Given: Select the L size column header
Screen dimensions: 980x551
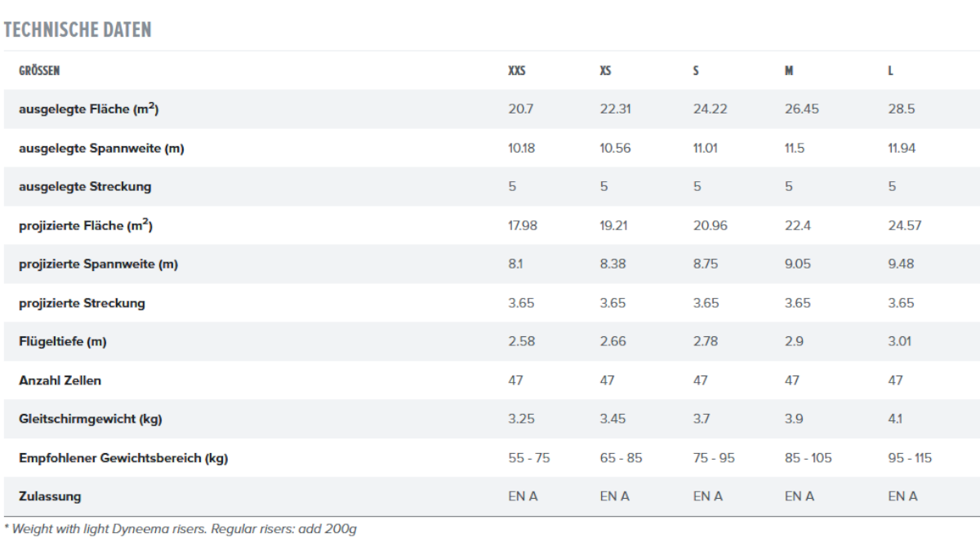Looking at the screenshot, I should click(x=891, y=71).
